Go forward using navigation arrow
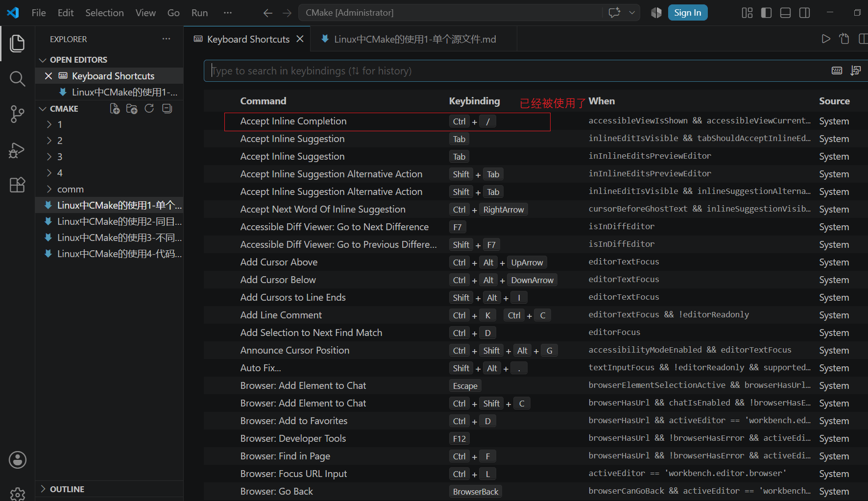 click(x=287, y=13)
